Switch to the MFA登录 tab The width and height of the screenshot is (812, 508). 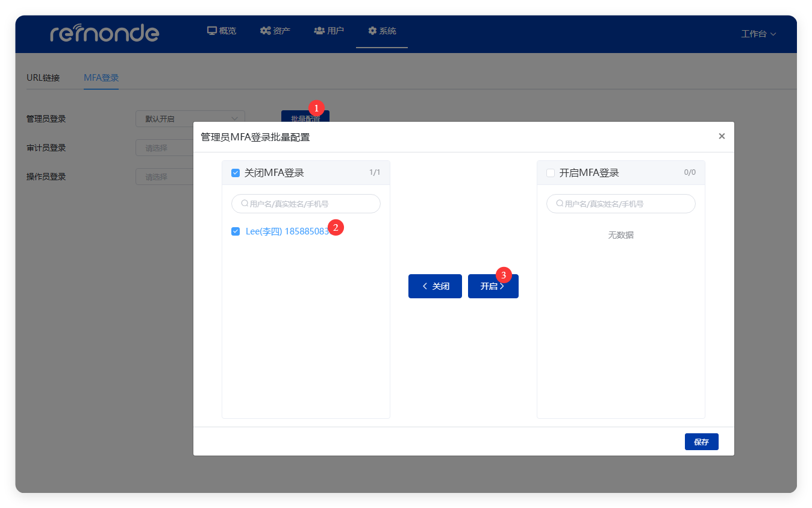[x=101, y=77]
